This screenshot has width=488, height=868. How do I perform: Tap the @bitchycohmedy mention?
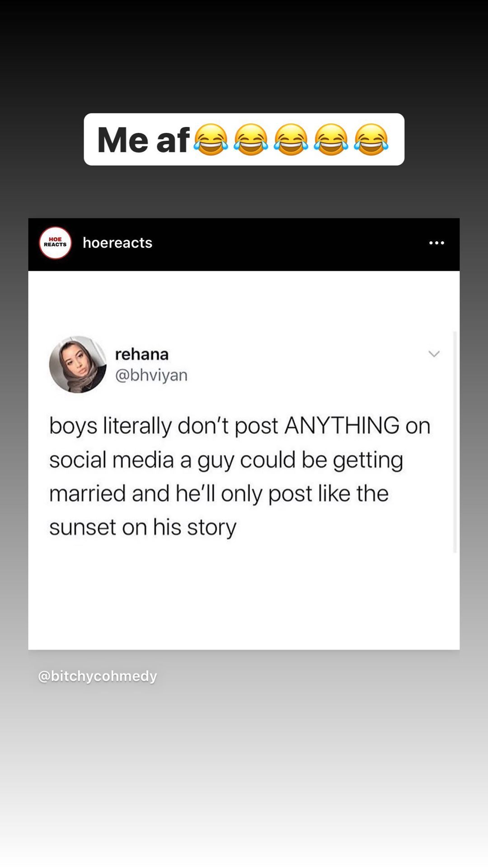pos(98,676)
